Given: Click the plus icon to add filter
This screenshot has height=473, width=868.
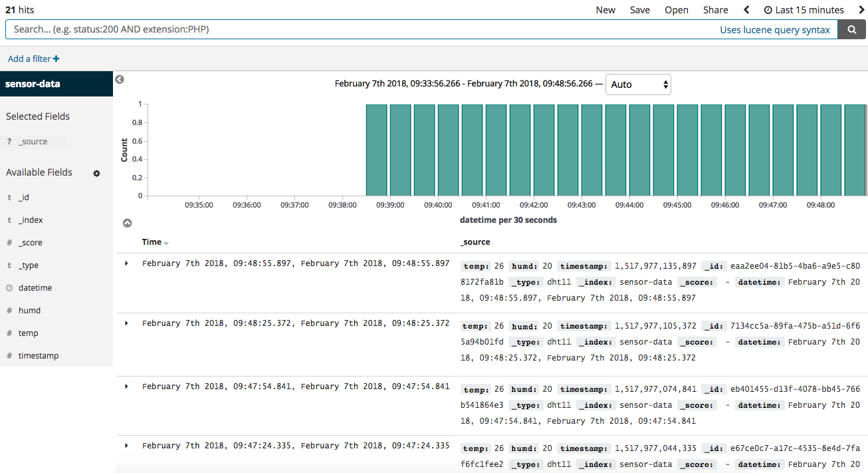Looking at the screenshot, I should 56,59.
